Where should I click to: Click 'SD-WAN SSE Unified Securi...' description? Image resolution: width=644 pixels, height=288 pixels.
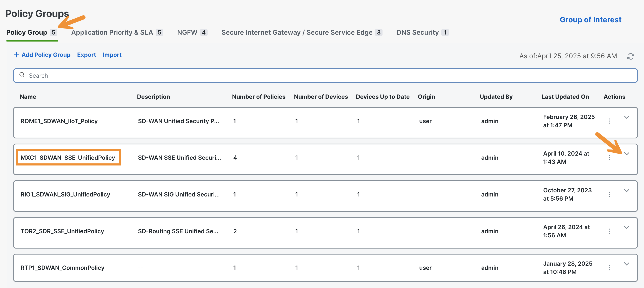click(179, 157)
